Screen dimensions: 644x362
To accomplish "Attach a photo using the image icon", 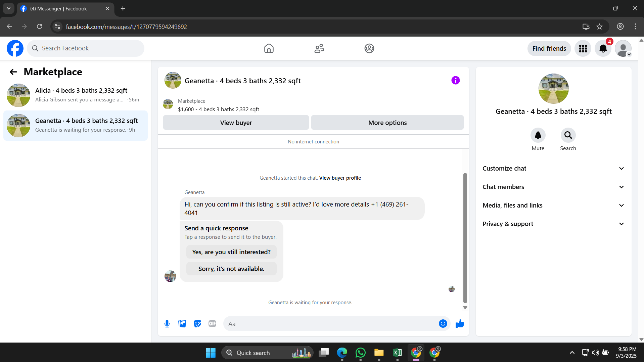I will tap(182, 324).
